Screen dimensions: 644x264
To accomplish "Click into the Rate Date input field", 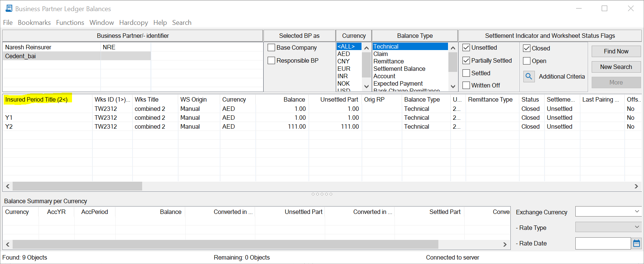I will point(602,243).
